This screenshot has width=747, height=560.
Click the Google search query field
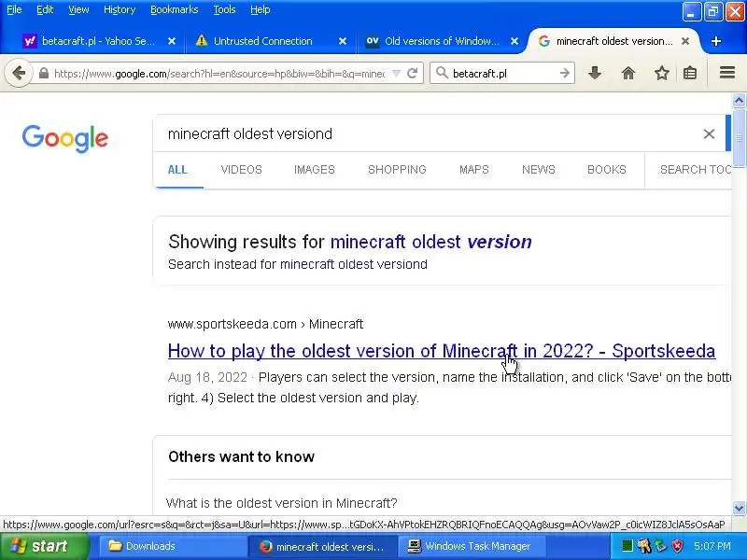[x=429, y=133]
